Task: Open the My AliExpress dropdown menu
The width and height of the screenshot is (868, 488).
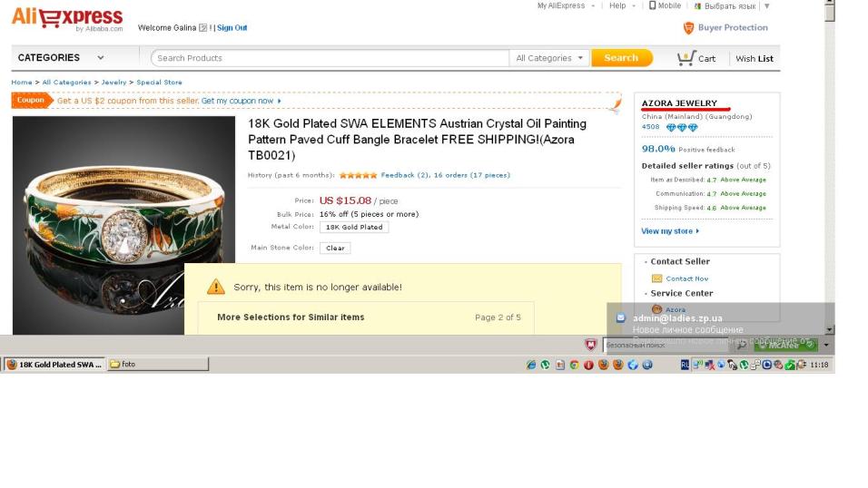Action: tap(566, 5)
